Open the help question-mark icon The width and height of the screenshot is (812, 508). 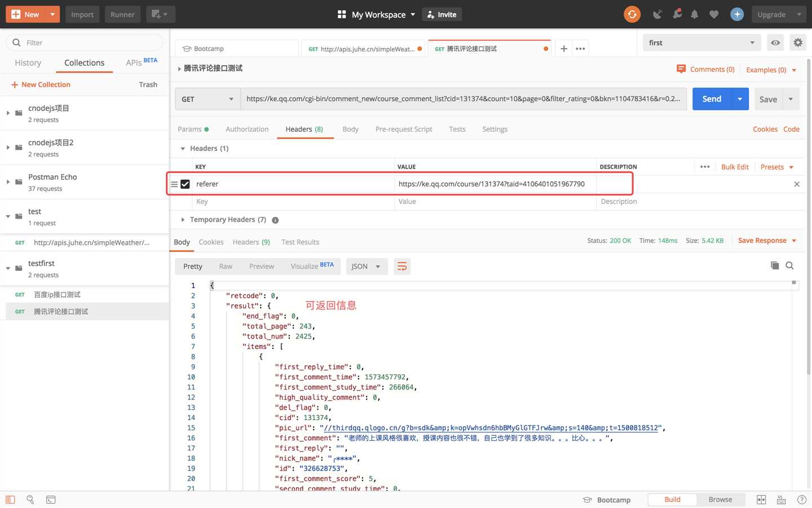click(x=802, y=500)
